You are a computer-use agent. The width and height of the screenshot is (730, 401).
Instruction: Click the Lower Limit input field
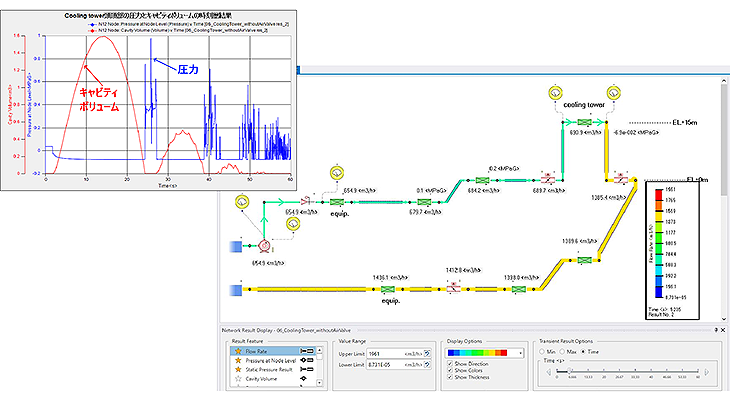pyautogui.click(x=395, y=365)
